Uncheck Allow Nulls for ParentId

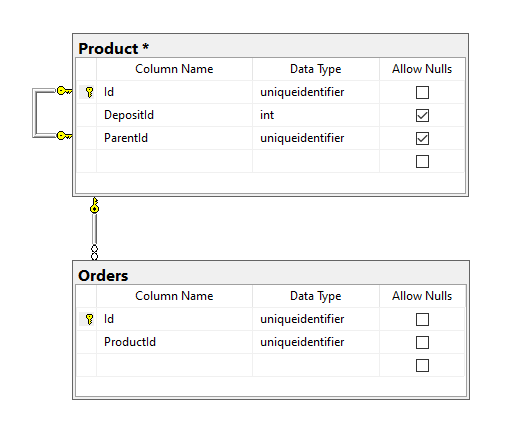422,138
